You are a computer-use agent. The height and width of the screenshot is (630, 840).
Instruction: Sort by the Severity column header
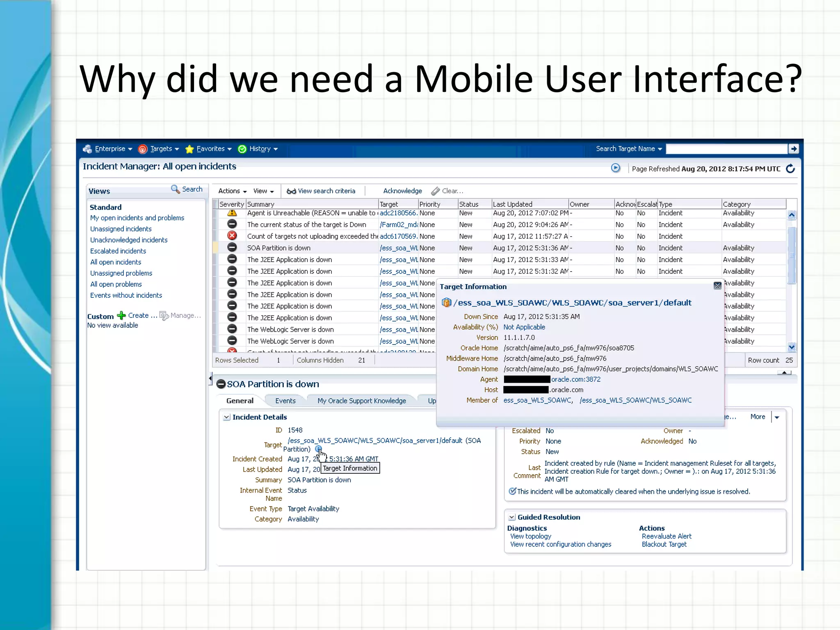(232, 204)
